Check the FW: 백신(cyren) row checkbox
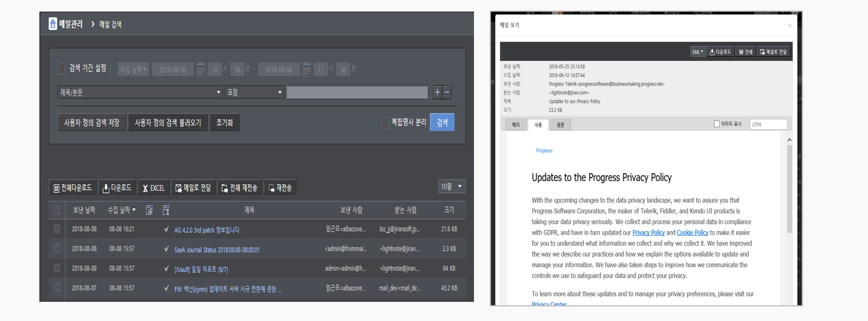 57,287
